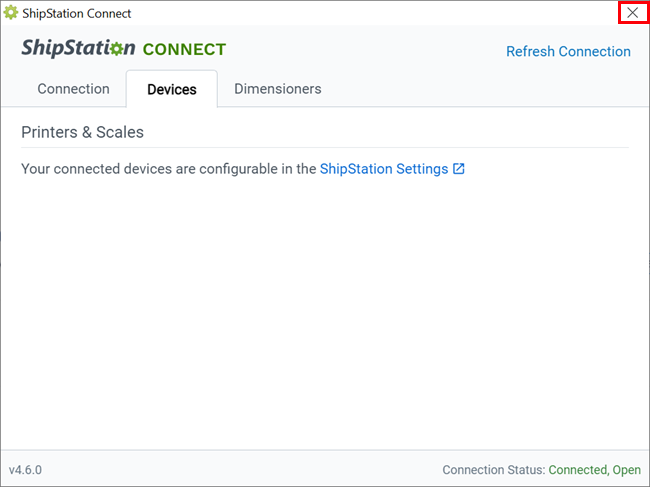Viewport: 650px width, 488px height.
Task: Click the ShipStation gear icon in title bar
Action: click(x=11, y=13)
